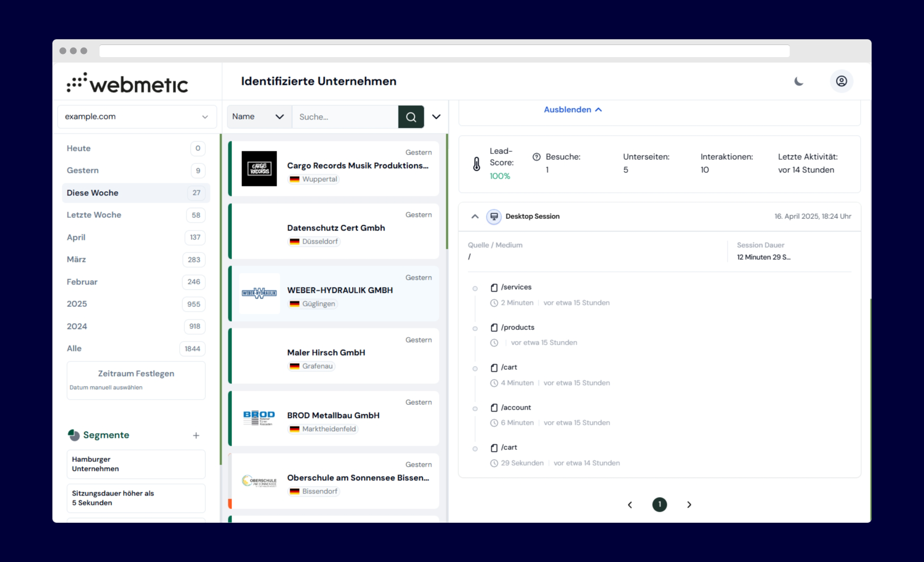Click the Zeitraum Festlegen button
Screen dimensions: 924x562
[x=136, y=380]
